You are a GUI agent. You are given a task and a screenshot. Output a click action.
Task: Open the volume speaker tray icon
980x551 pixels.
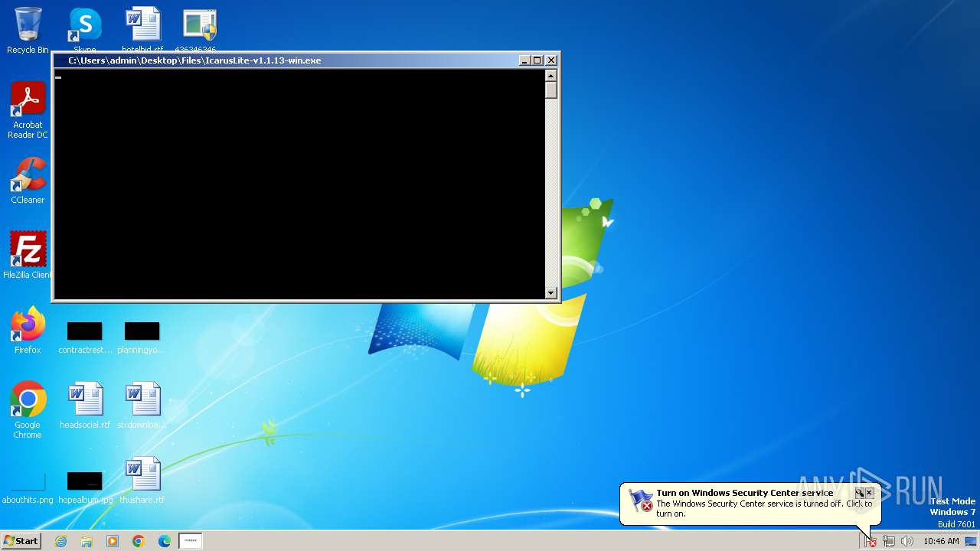tap(907, 541)
